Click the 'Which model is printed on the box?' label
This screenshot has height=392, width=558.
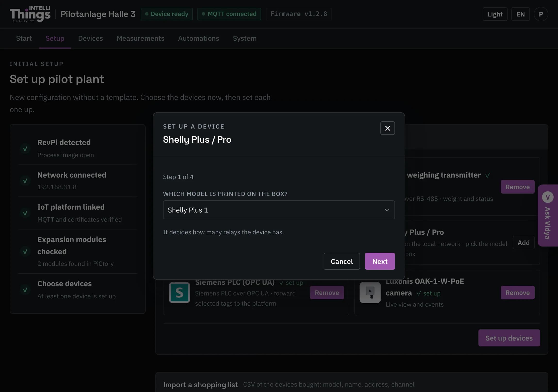click(x=225, y=194)
